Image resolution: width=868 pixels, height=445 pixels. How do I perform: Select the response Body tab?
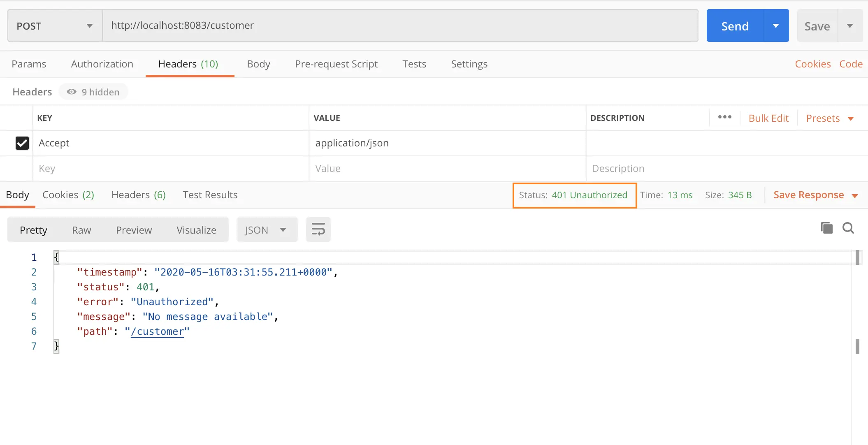tap(18, 195)
